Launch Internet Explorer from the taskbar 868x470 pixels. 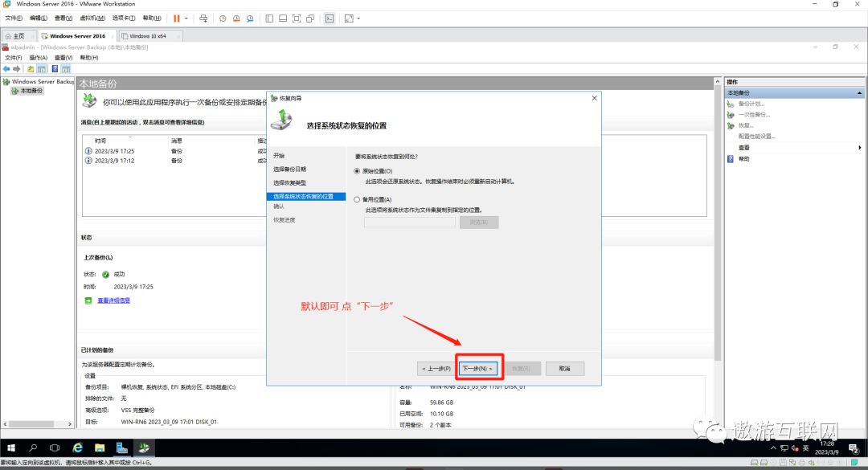[x=77, y=448]
